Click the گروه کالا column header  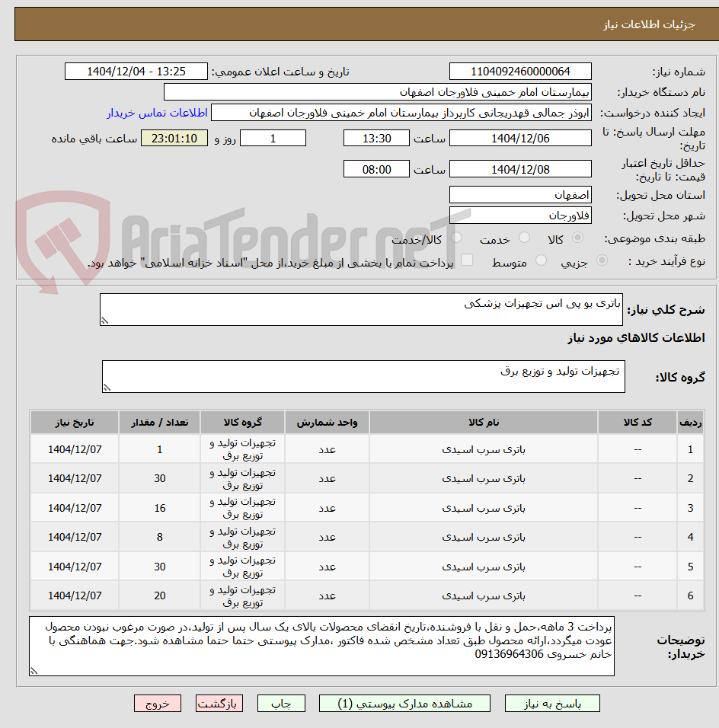click(x=242, y=422)
